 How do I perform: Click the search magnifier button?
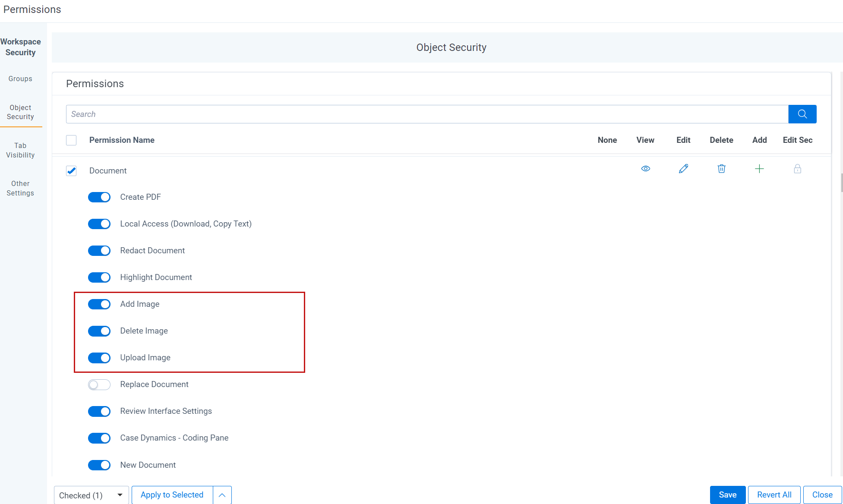(802, 114)
